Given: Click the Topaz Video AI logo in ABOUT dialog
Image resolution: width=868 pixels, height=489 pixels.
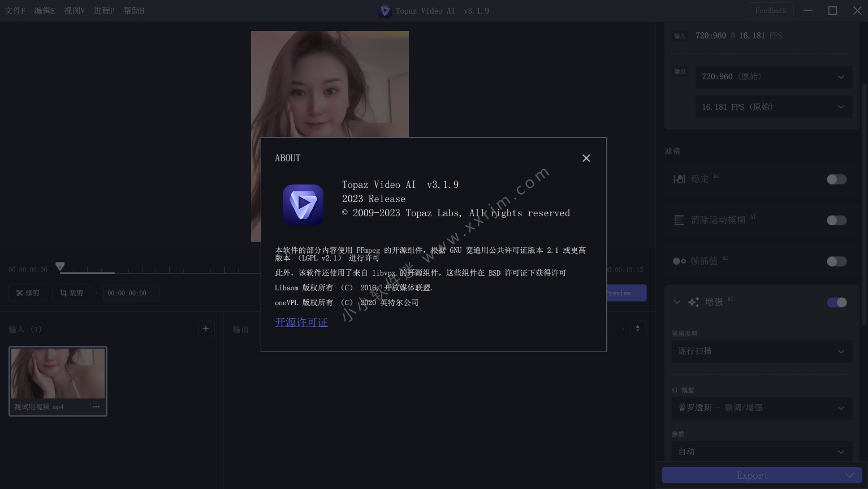Looking at the screenshot, I should pyautogui.click(x=303, y=204).
